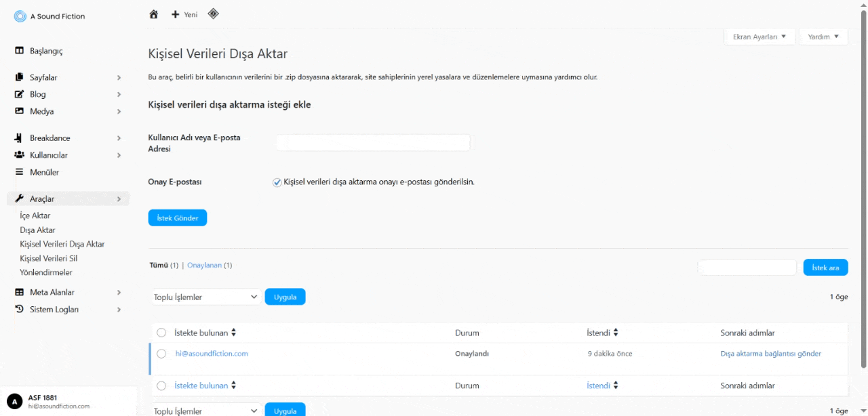Select the hi@asoundfiction.com request row checkbox

click(161, 354)
